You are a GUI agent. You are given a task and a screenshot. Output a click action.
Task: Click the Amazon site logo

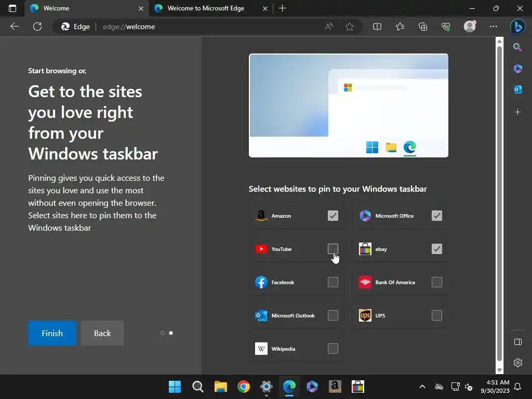pos(261,216)
